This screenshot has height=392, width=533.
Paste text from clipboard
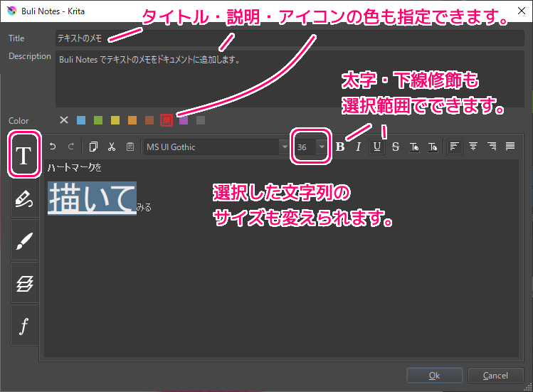[x=130, y=147]
